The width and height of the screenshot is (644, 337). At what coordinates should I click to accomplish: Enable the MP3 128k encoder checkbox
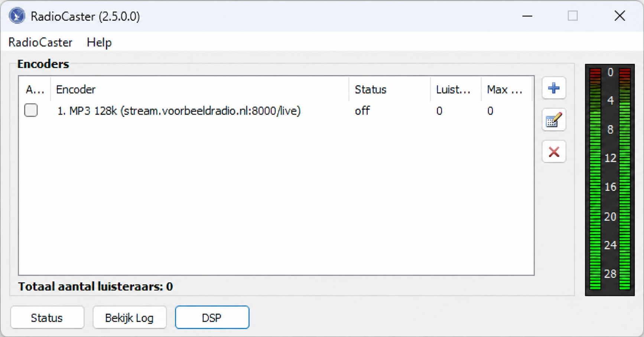tap(31, 110)
